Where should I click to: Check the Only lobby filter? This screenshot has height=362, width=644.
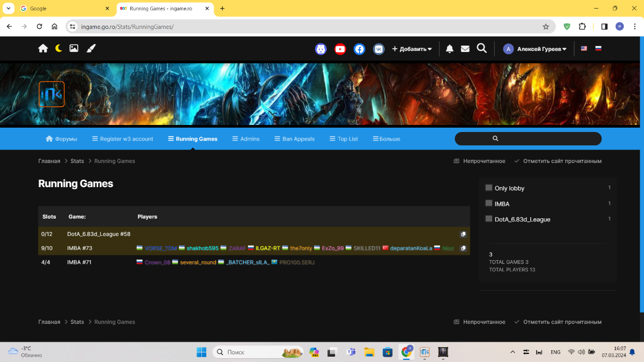click(x=489, y=188)
